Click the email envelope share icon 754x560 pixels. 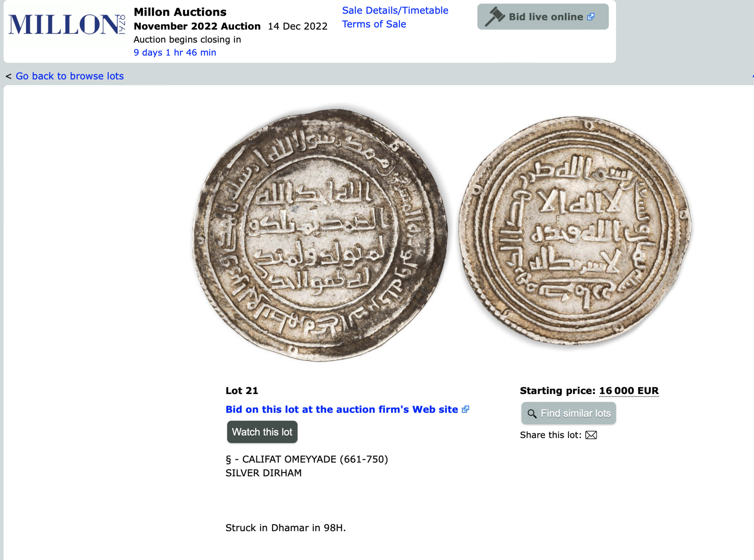click(591, 435)
